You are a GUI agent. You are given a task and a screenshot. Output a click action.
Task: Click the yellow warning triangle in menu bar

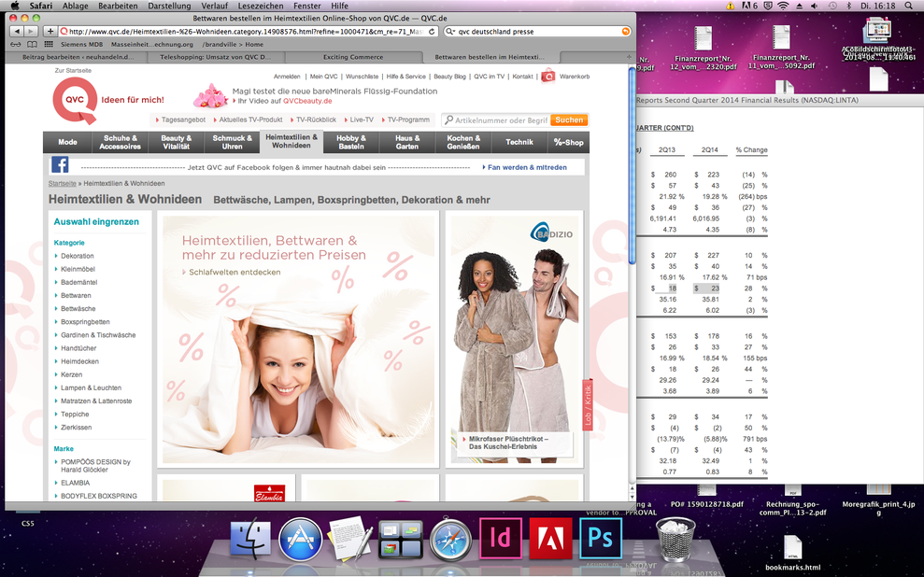pos(730,6)
